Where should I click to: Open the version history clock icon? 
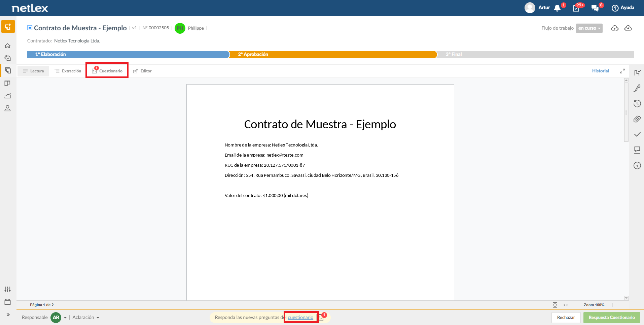pos(637,103)
